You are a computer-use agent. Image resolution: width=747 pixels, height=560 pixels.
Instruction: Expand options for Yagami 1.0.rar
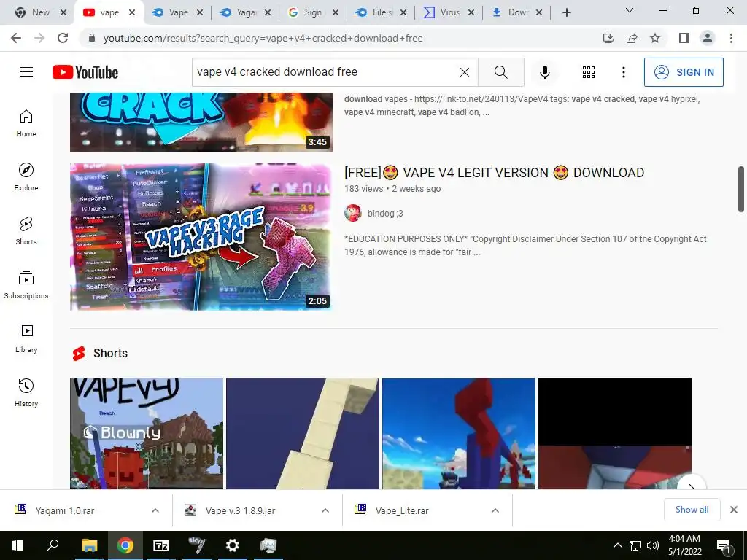pos(155,510)
